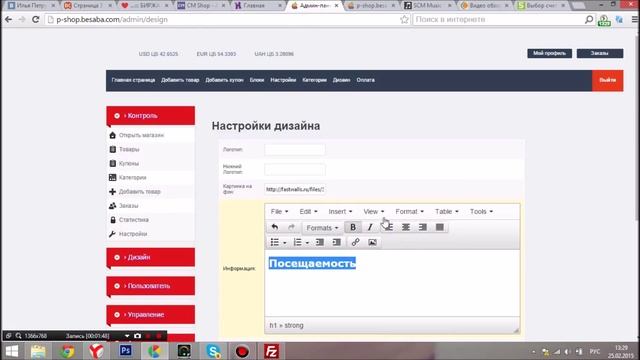Expand the Дизайн sidebar section

pyautogui.click(x=151, y=257)
